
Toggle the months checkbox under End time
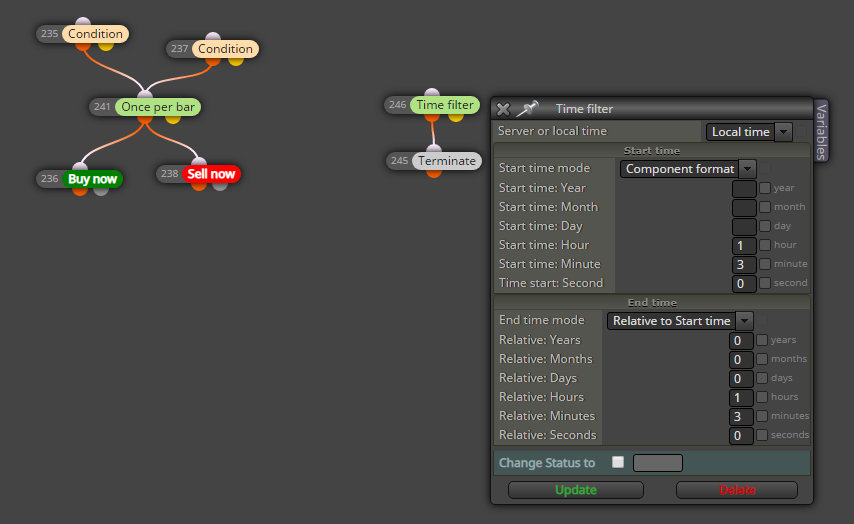(x=762, y=359)
